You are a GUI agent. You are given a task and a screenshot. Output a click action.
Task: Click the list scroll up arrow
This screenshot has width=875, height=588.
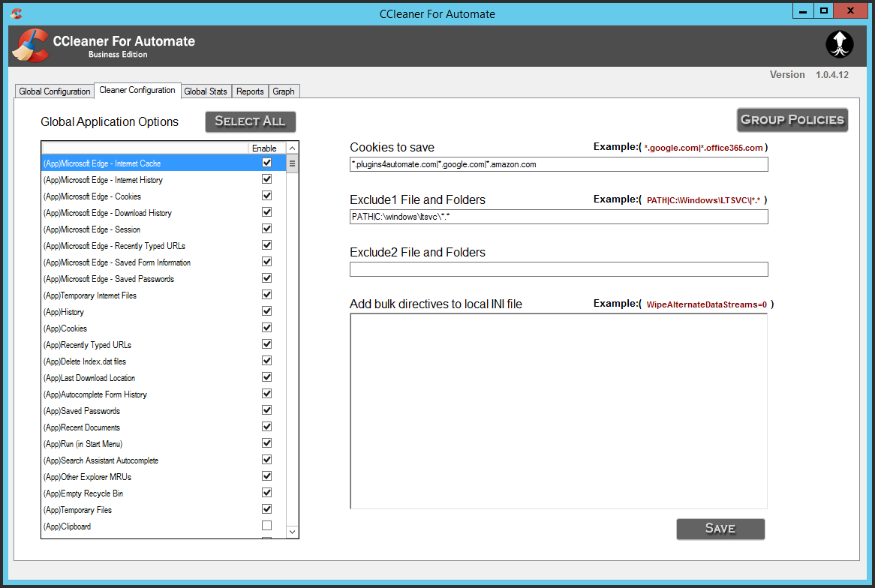pos(292,148)
